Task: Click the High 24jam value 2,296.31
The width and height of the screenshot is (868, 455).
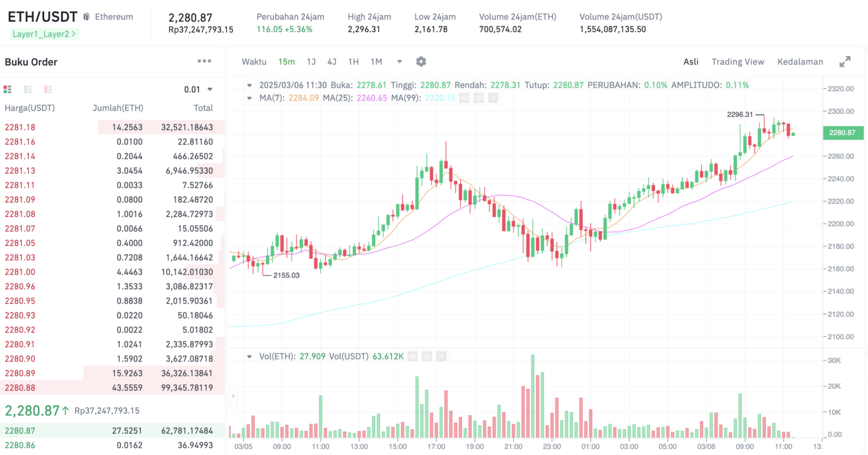Action: [364, 29]
